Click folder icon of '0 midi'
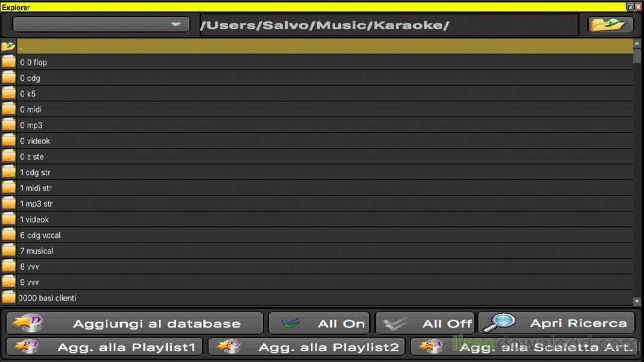Image resolution: width=644 pixels, height=362 pixels. pyautogui.click(x=8, y=109)
